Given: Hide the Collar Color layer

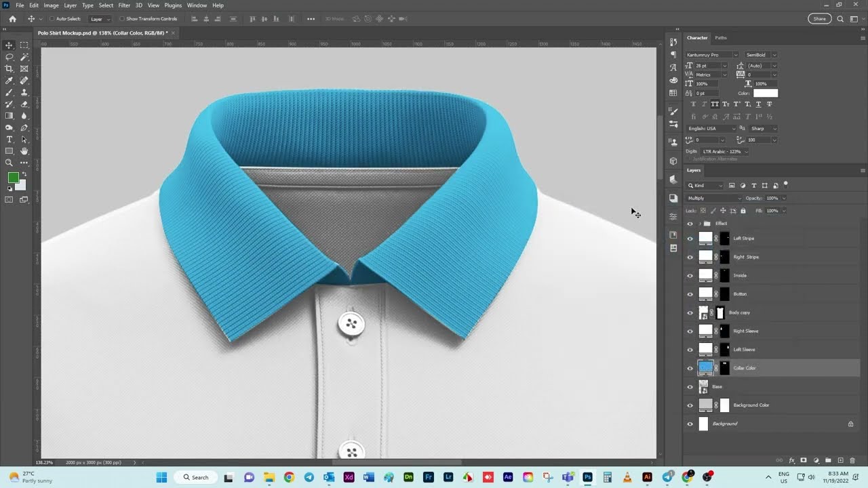Looking at the screenshot, I should pyautogui.click(x=690, y=368).
